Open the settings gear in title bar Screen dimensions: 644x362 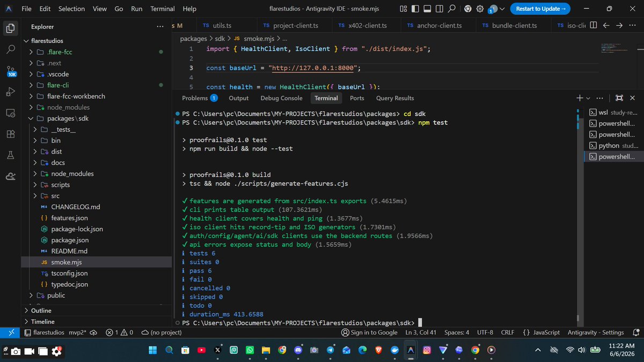(481, 9)
